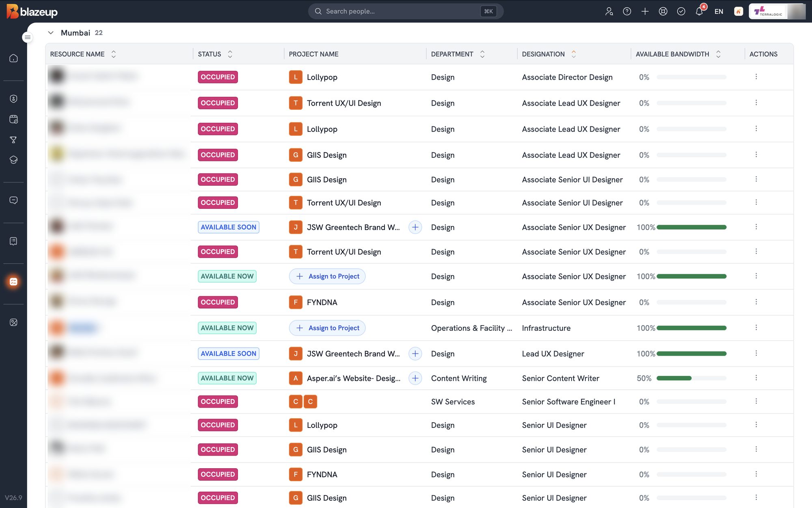Click OCCUPIED status for Senior Software Engineer I
The height and width of the screenshot is (508, 812).
pos(218,402)
